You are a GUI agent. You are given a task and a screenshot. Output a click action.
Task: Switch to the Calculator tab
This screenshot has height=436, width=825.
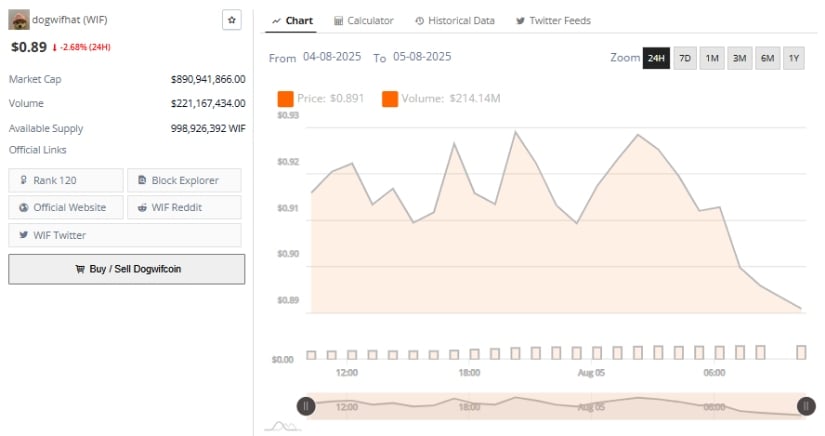point(364,21)
